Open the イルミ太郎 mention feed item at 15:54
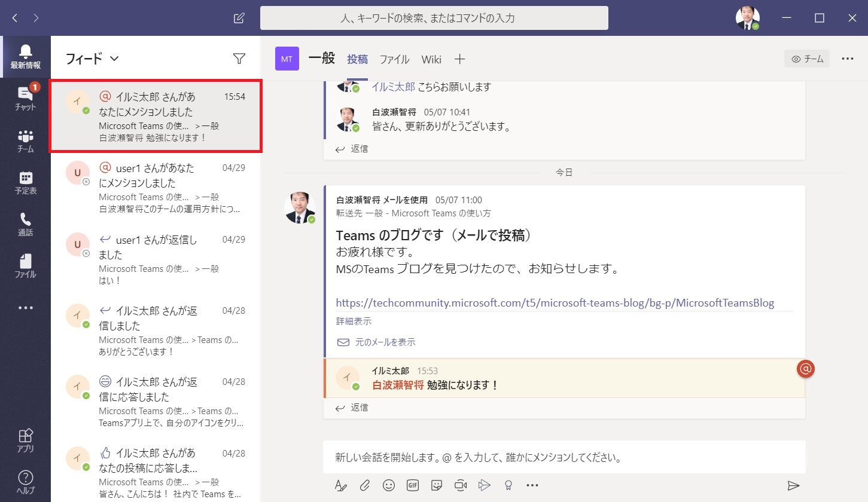Viewport: 868px width, 502px height. click(156, 116)
